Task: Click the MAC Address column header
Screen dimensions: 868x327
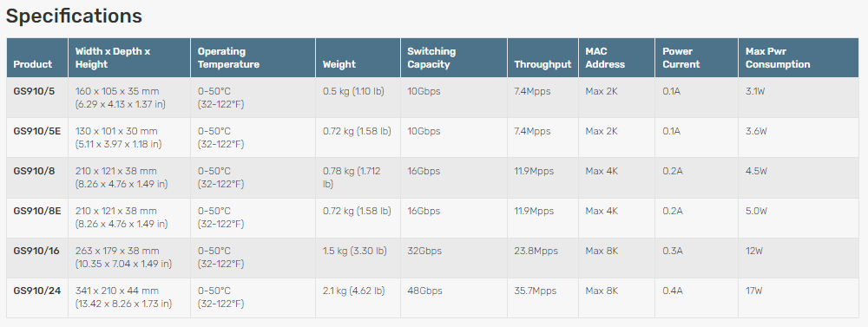Action: tap(605, 57)
